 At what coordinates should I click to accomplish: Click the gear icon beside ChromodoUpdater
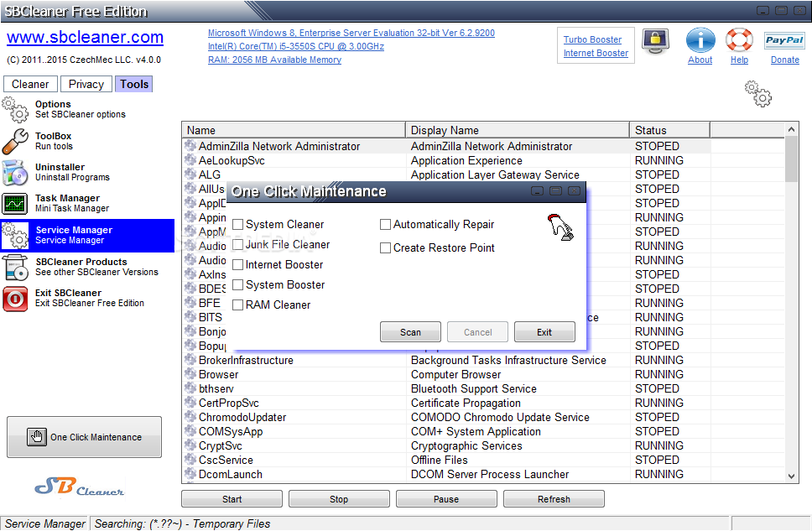(x=190, y=417)
